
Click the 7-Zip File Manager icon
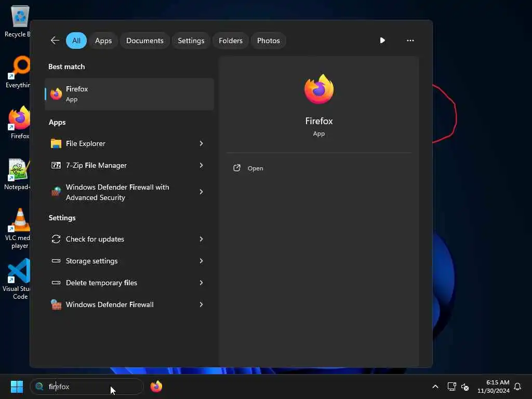[56, 165]
